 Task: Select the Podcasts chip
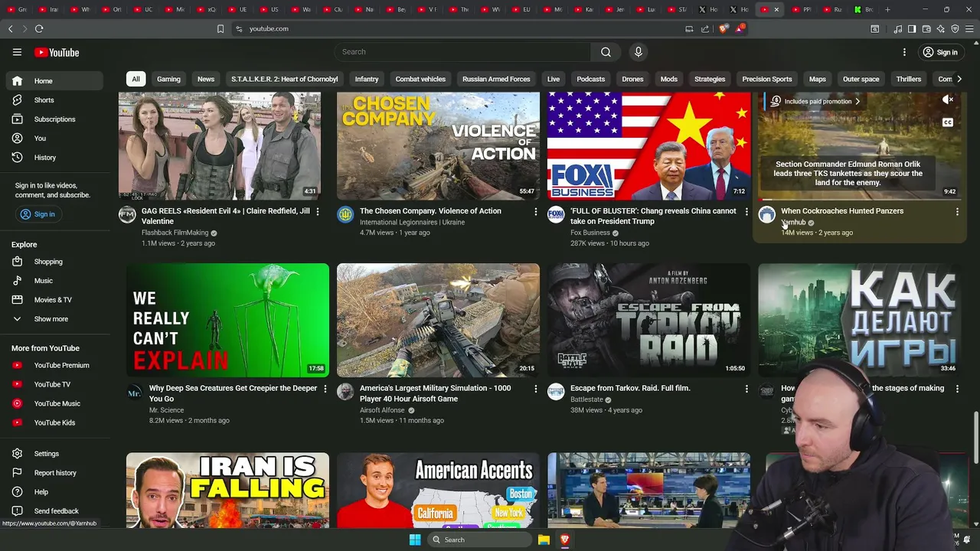coord(590,79)
